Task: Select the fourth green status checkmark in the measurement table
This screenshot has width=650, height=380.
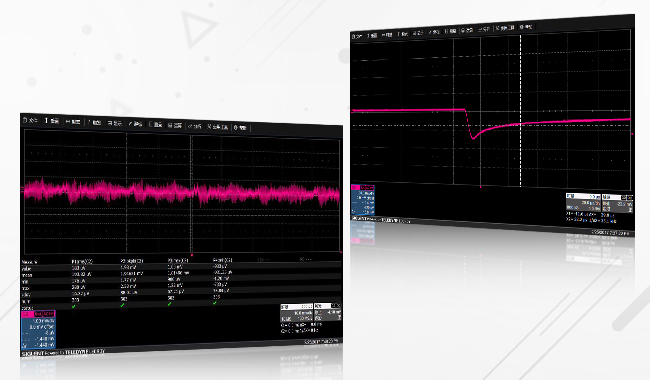Action: pyautogui.click(x=215, y=303)
